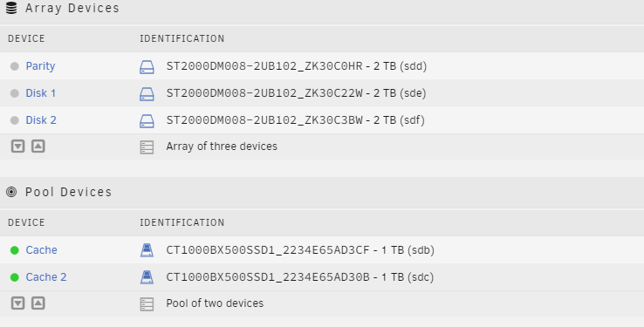
Task: Click the Disk 1 hard drive icon
Action: pyautogui.click(x=147, y=93)
